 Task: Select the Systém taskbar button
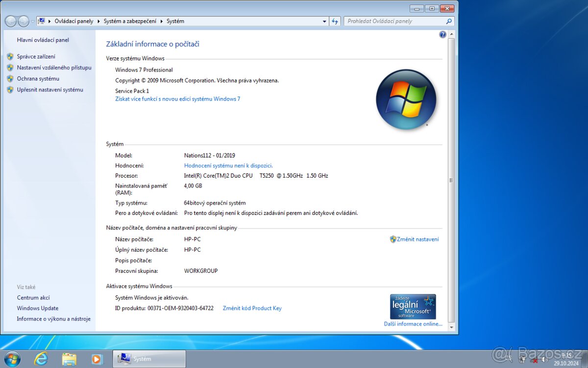[149, 359]
